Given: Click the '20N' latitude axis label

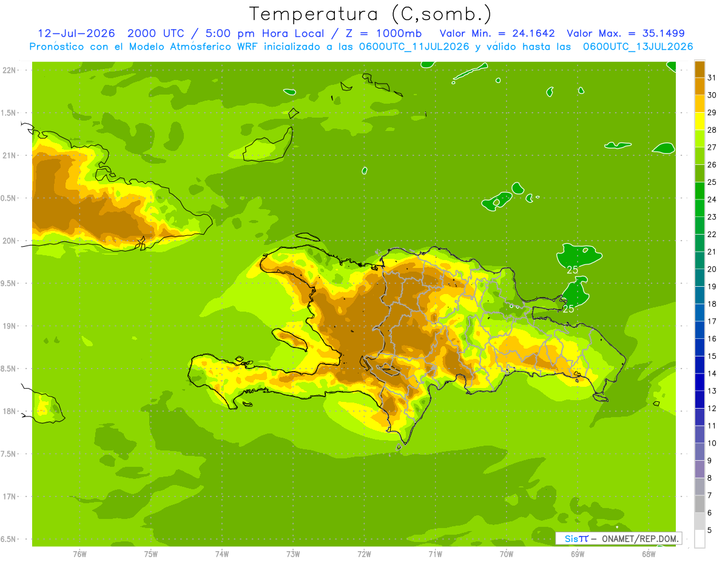Looking at the screenshot, I should click(9, 241).
